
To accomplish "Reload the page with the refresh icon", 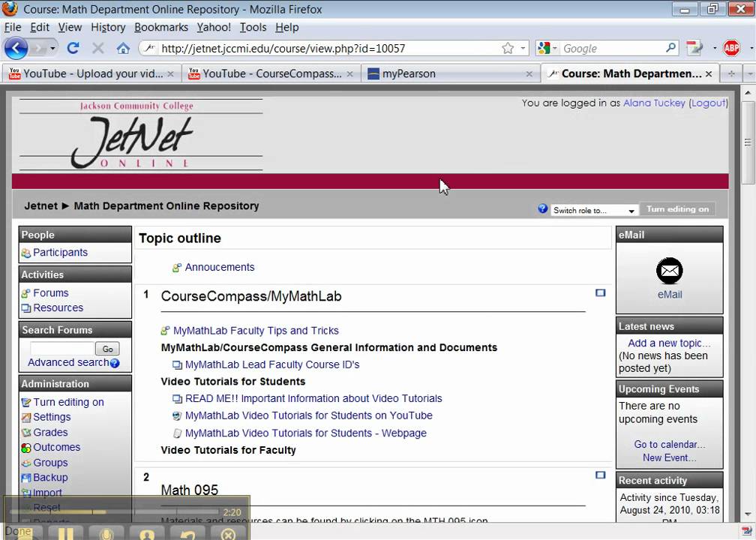I will 73,48.
